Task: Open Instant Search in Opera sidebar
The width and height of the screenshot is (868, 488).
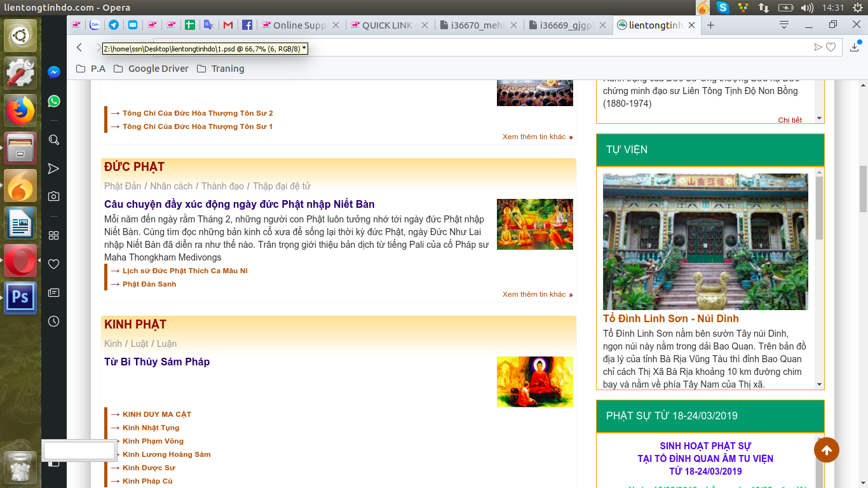Action: pyautogui.click(x=54, y=140)
